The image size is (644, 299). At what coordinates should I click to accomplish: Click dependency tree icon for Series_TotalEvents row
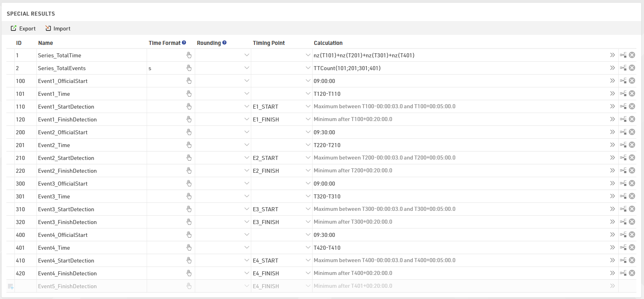(623, 68)
